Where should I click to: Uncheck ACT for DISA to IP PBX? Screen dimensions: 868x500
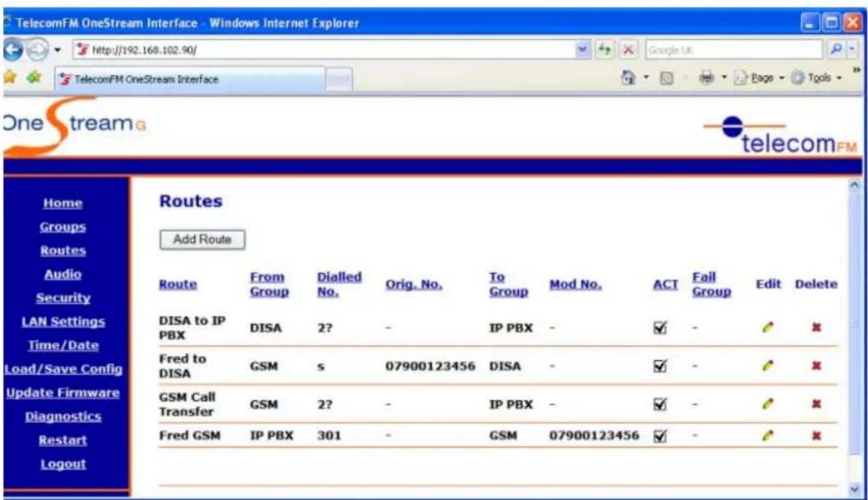(x=660, y=327)
